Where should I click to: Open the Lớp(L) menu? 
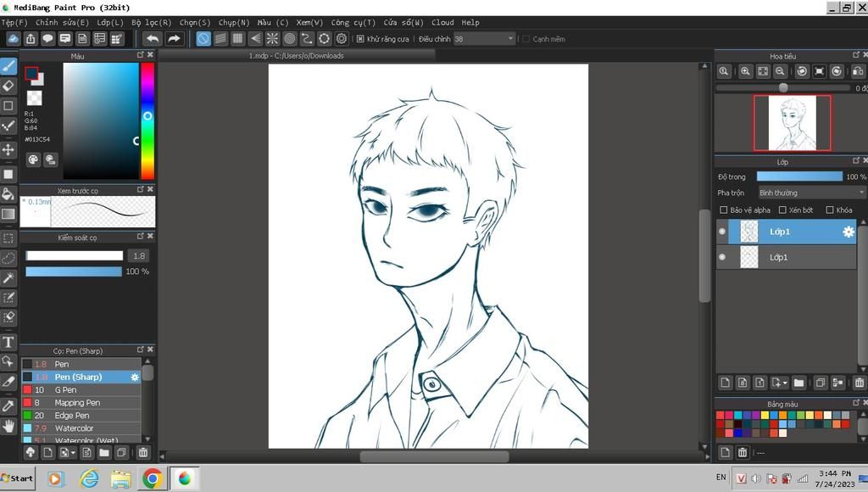click(x=109, y=23)
